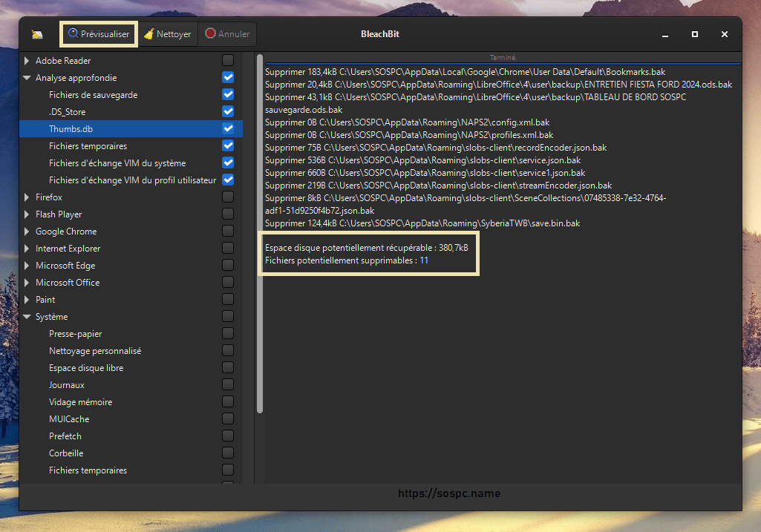Uncheck the Thumbs.db checkbox

(x=228, y=129)
